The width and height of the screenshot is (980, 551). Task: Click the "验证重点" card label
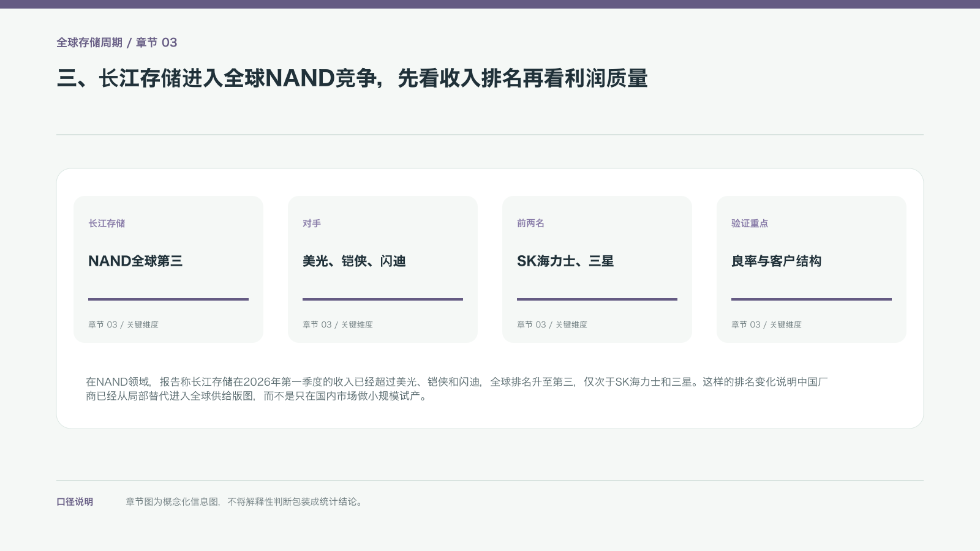coord(750,223)
